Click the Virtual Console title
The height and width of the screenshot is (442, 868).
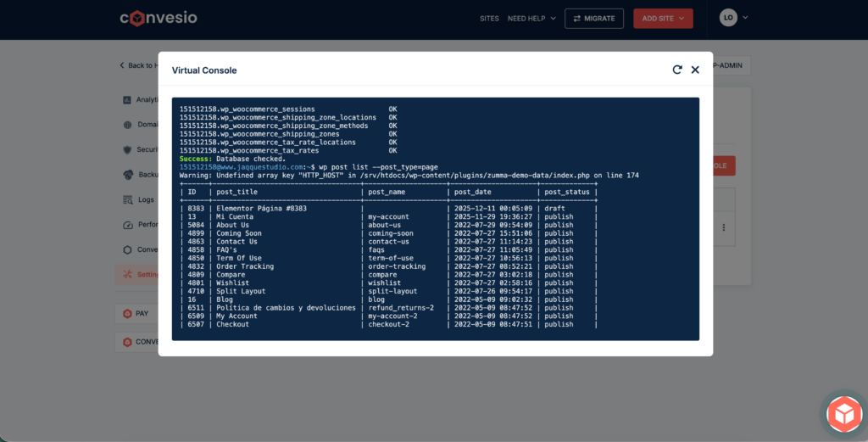click(x=204, y=70)
